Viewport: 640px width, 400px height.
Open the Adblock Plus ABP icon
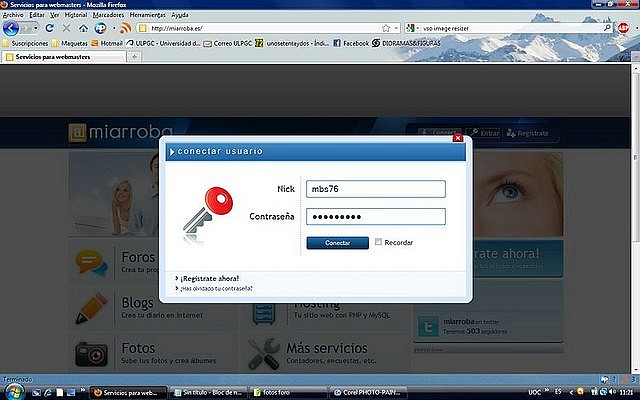click(x=623, y=28)
